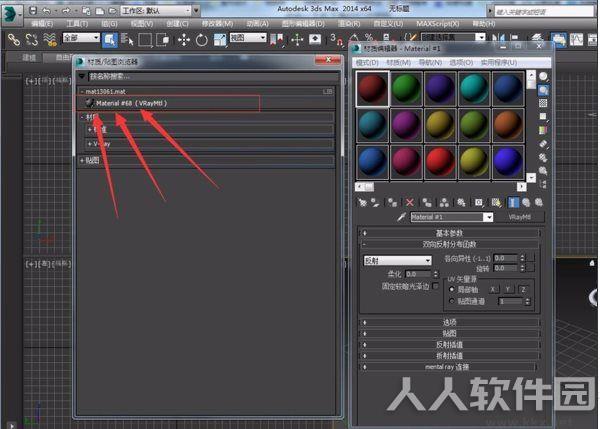Select the local axis radio button
Viewport: 600px width, 429px height.
[x=452, y=289]
